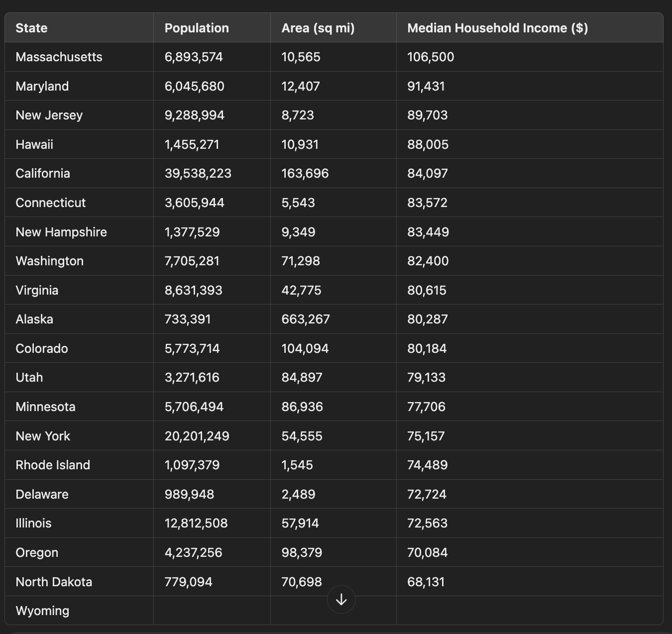Click Maryland income value 91,431
Image resolution: width=672 pixels, height=634 pixels.
pos(426,86)
